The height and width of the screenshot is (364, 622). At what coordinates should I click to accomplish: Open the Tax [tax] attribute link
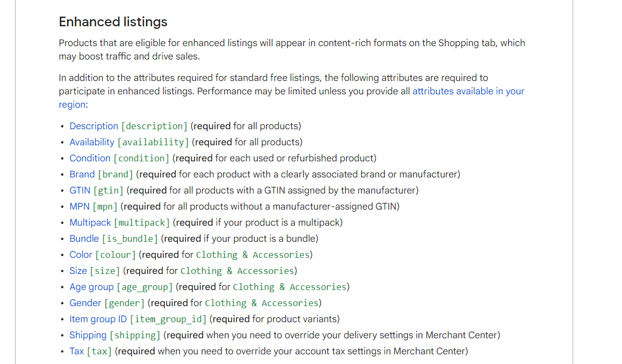point(91,351)
